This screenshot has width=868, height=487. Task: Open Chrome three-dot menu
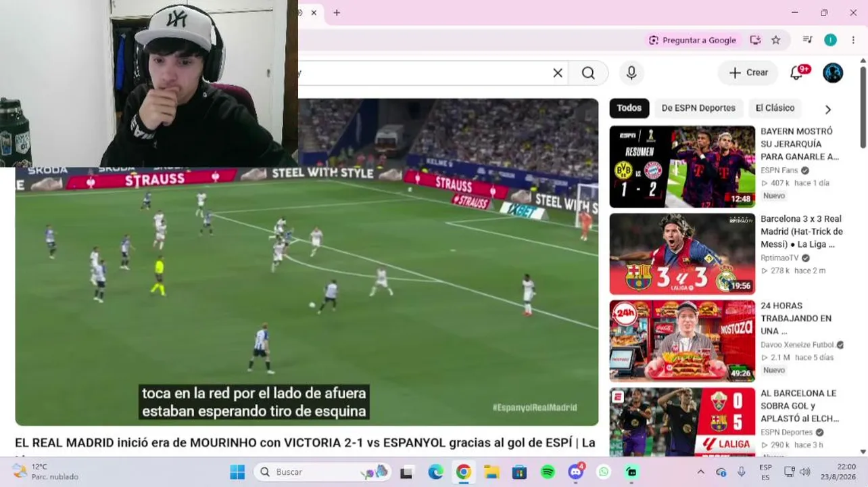pos(853,41)
